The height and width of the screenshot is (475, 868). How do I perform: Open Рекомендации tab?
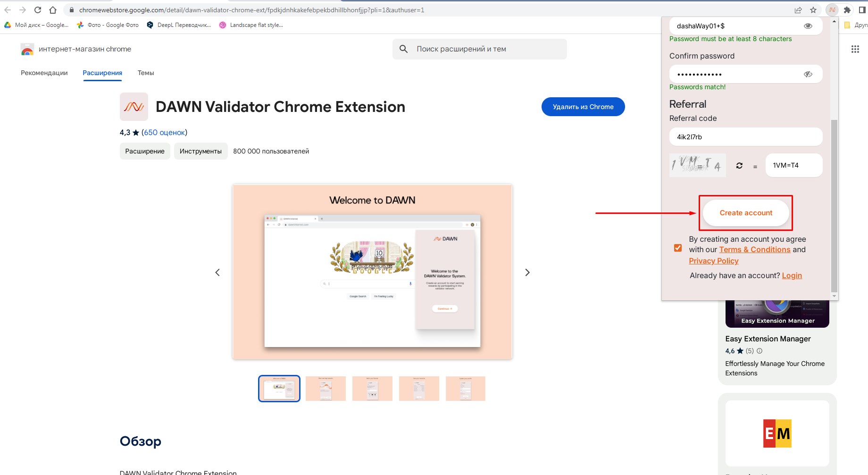tap(44, 73)
